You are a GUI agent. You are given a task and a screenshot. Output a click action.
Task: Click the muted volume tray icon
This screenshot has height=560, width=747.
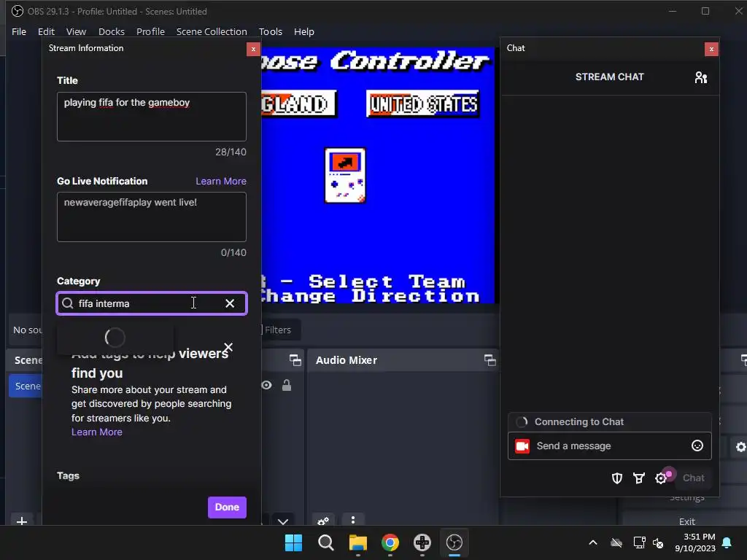[658, 542]
